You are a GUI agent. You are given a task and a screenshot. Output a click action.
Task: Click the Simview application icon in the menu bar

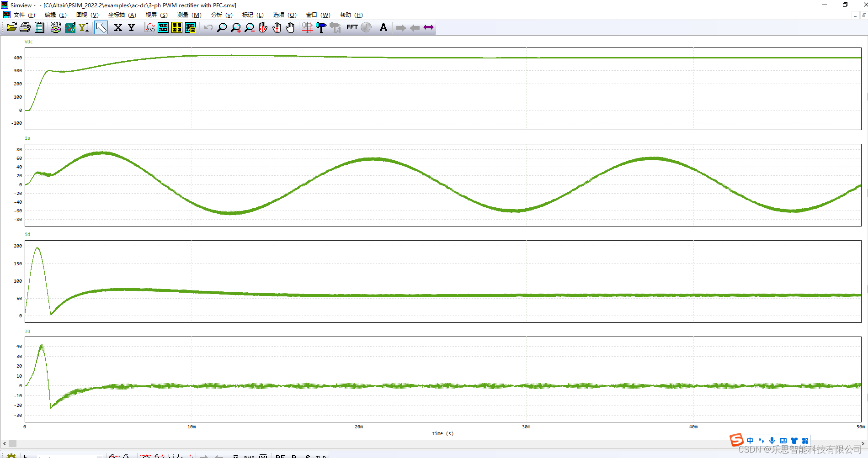click(6, 15)
